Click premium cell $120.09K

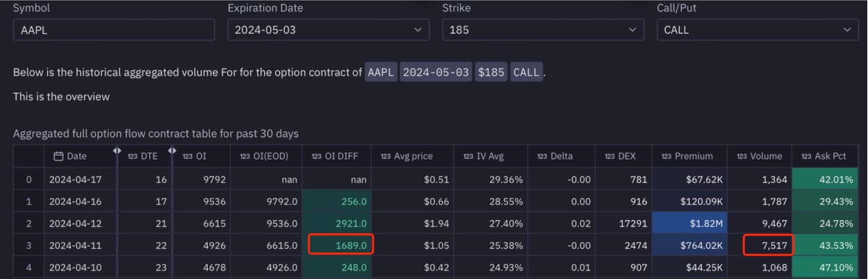[x=689, y=202]
